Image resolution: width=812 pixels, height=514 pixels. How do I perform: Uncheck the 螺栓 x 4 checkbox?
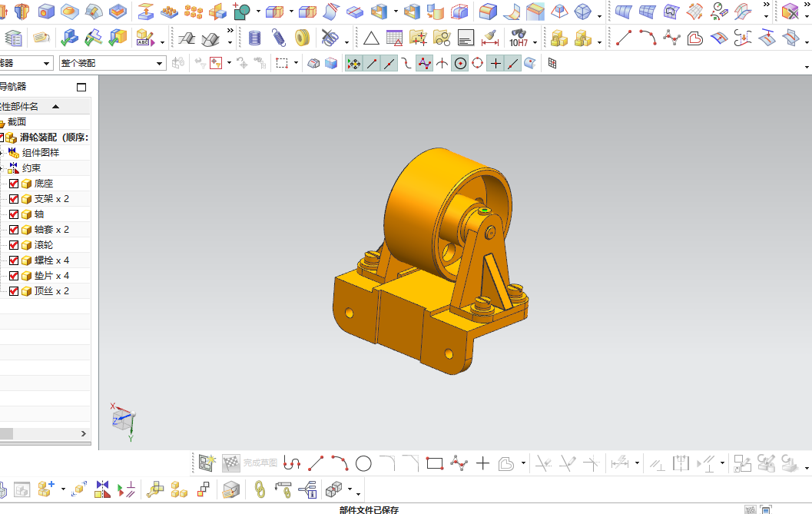point(14,260)
